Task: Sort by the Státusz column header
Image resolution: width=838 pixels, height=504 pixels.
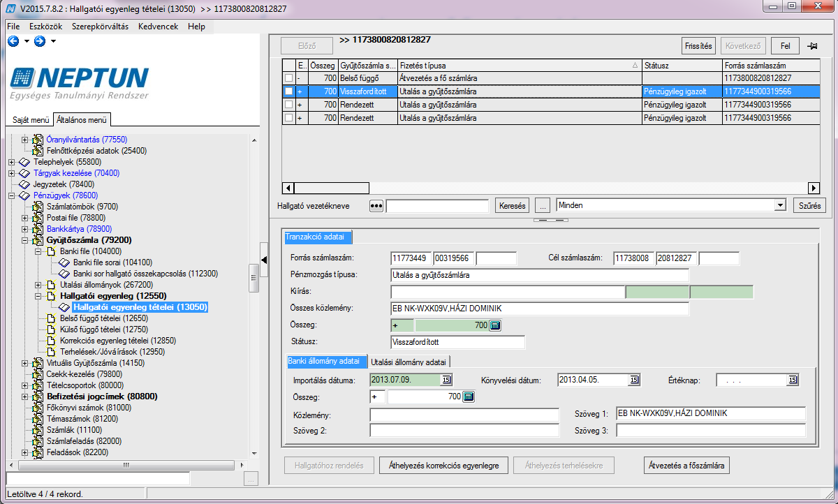Action: pyautogui.click(x=681, y=65)
